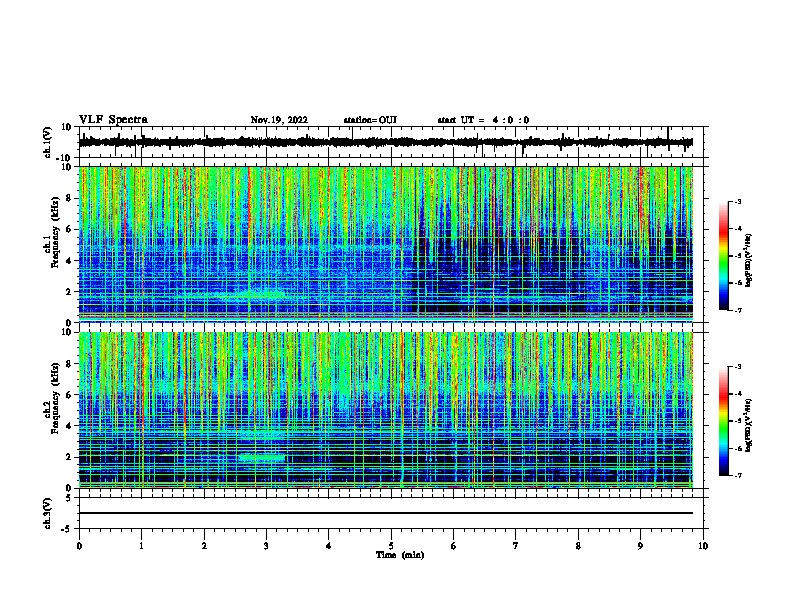Image resolution: width=792 pixels, height=612 pixels.
Task: Click the "Time (min)" axis title
Action: (x=400, y=555)
